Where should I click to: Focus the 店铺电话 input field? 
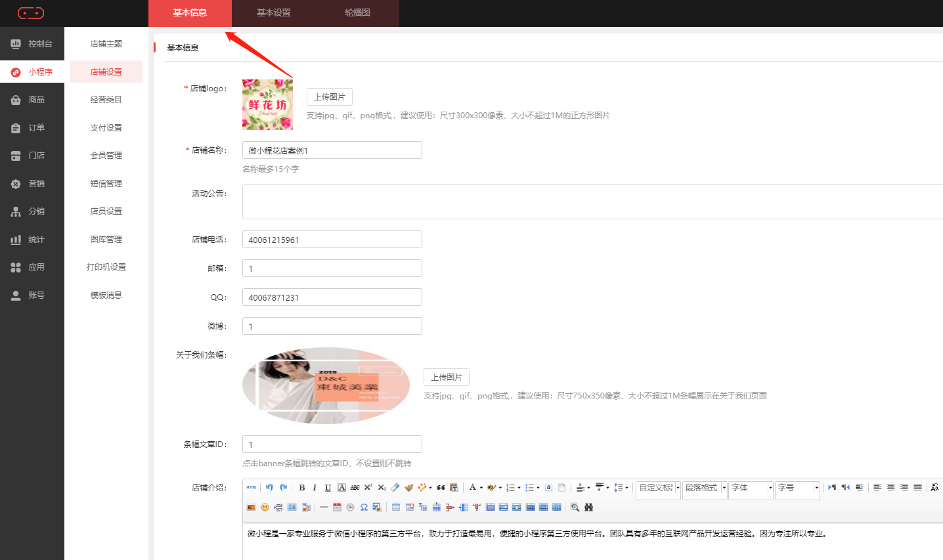(x=332, y=240)
